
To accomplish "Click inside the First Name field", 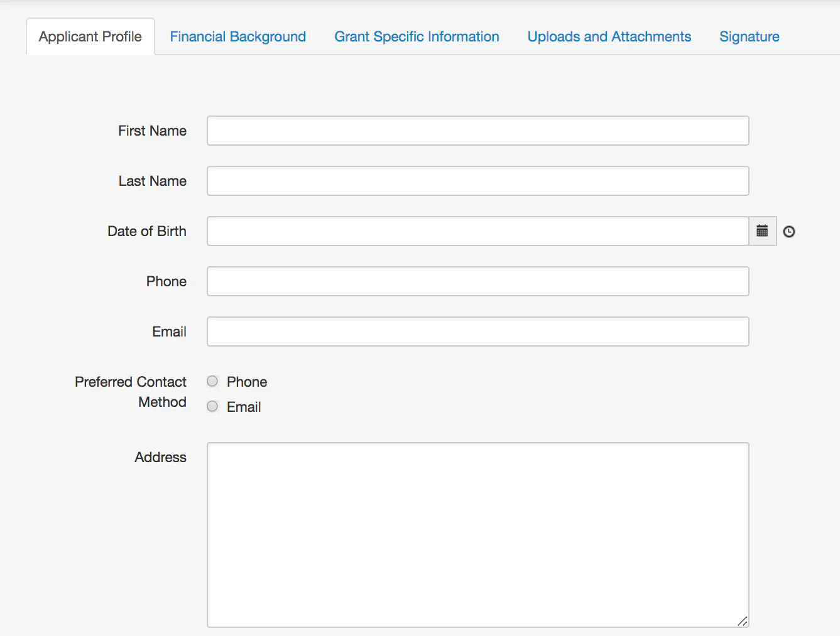I will (477, 131).
